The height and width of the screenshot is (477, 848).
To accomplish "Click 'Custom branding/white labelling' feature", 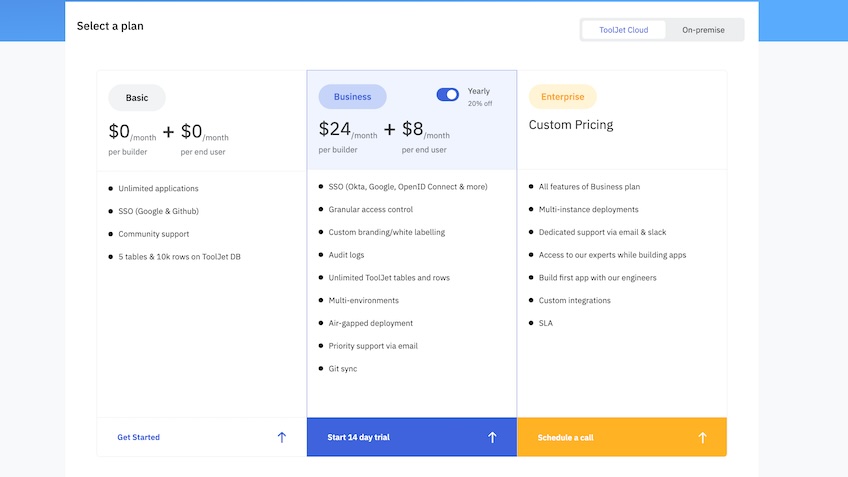I will tap(387, 232).
